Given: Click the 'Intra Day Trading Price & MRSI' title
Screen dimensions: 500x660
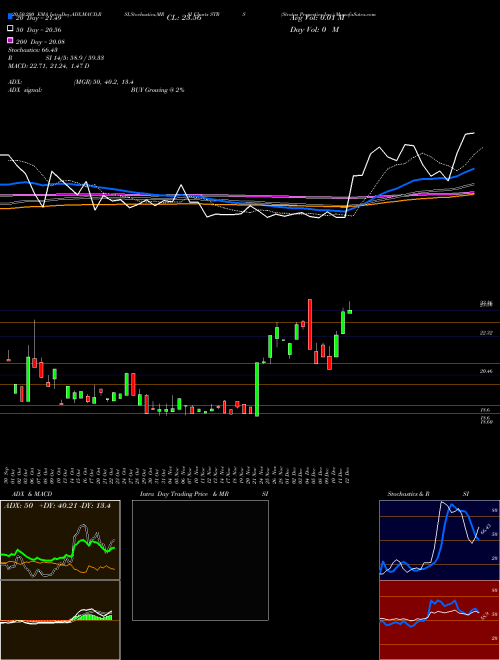Looking at the screenshot, I should pos(204,494).
